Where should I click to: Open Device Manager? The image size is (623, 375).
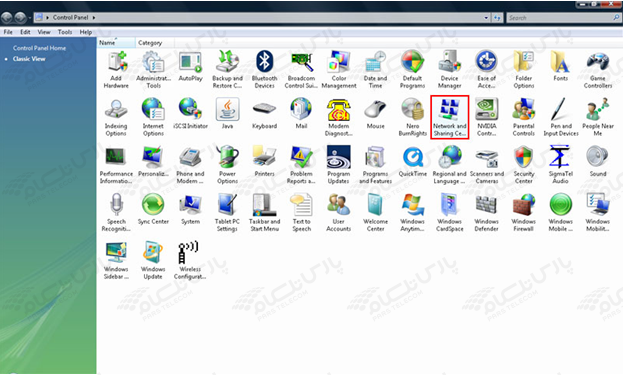(x=449, y=70)
